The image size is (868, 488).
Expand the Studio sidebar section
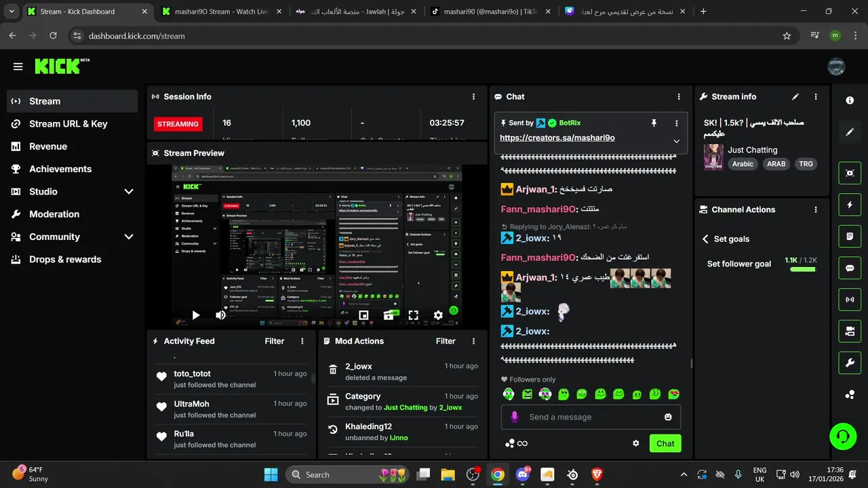129,192
